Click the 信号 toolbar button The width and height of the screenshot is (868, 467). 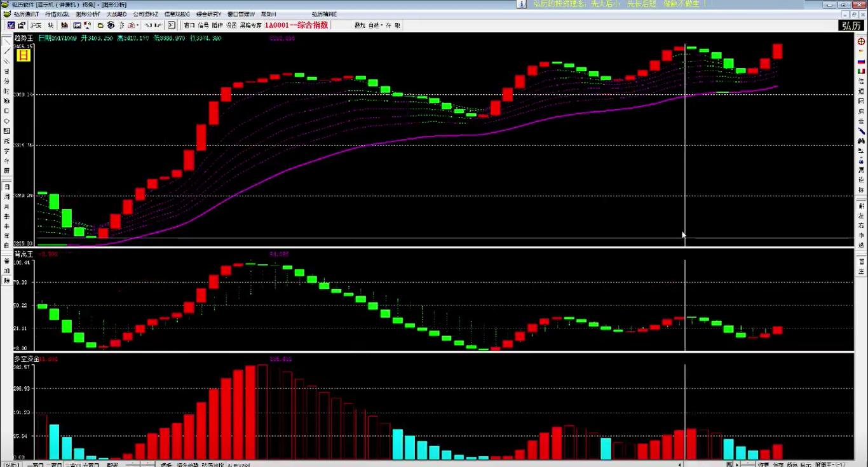[203, 25]
